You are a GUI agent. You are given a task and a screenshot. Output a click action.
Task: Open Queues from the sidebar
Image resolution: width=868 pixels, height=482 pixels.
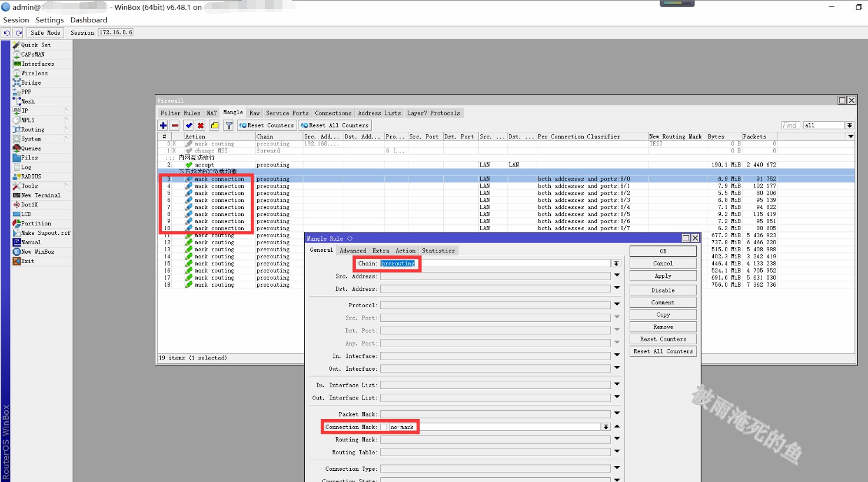click(31, 148)
